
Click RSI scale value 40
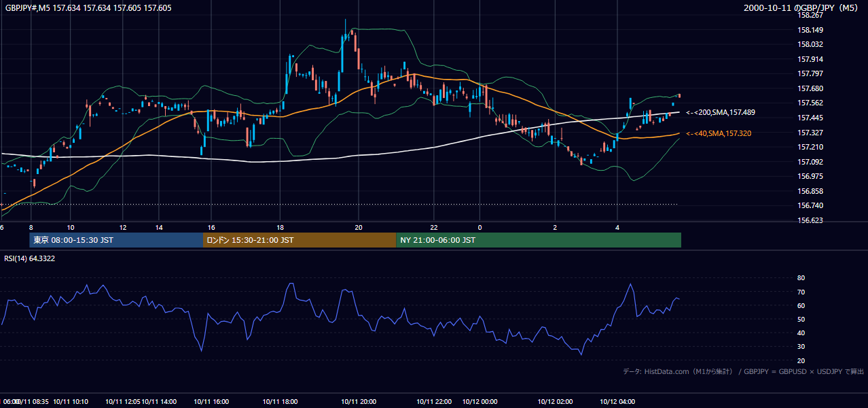(801, 333)
